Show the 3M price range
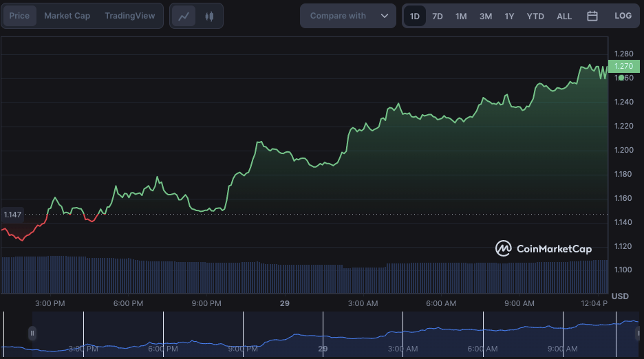 pos(485,16)
